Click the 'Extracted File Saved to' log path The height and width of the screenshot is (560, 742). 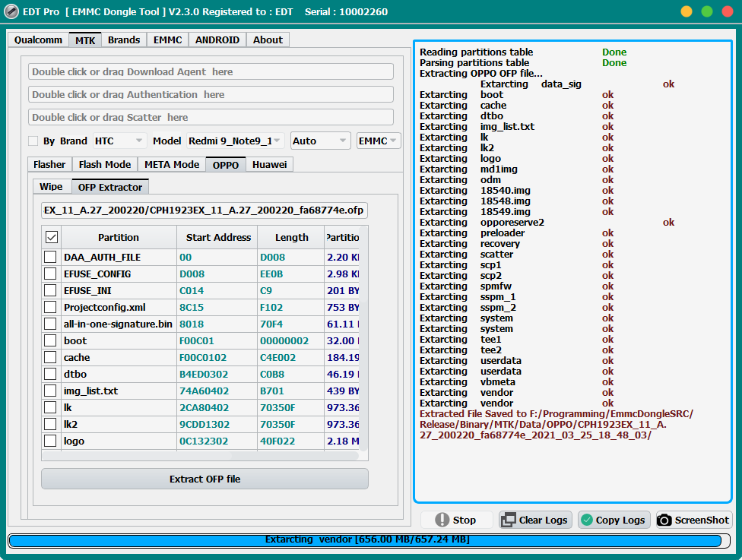[556, 424]
